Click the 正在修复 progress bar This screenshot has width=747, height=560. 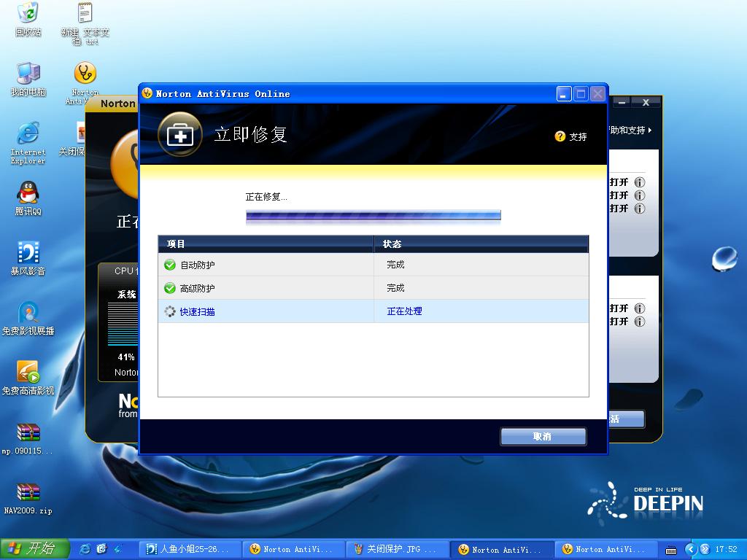tap(373, 216)
